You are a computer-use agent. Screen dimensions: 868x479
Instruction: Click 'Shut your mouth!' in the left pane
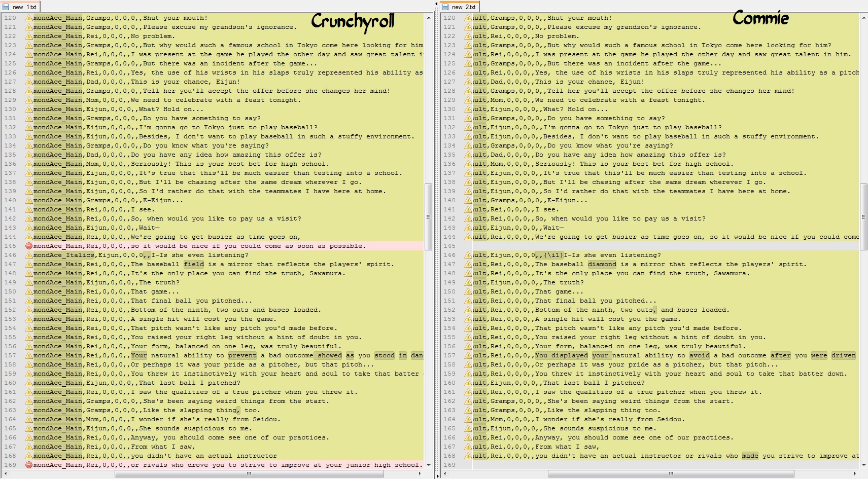176,18
